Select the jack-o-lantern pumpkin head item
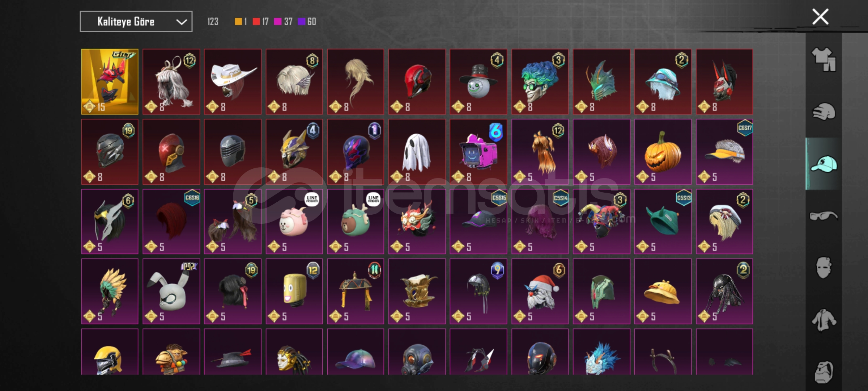The width and height of the screenshot is (868, 391). [x=663, y=152]
